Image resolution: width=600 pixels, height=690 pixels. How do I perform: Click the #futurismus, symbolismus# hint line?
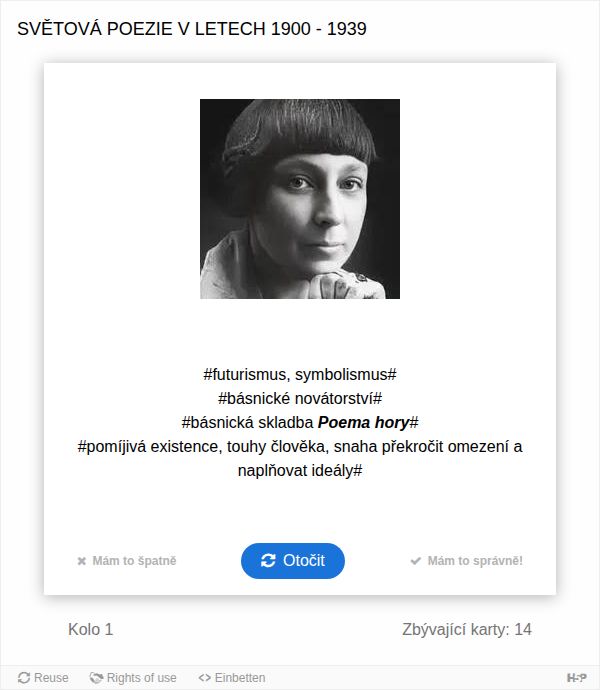click(300, 374)
